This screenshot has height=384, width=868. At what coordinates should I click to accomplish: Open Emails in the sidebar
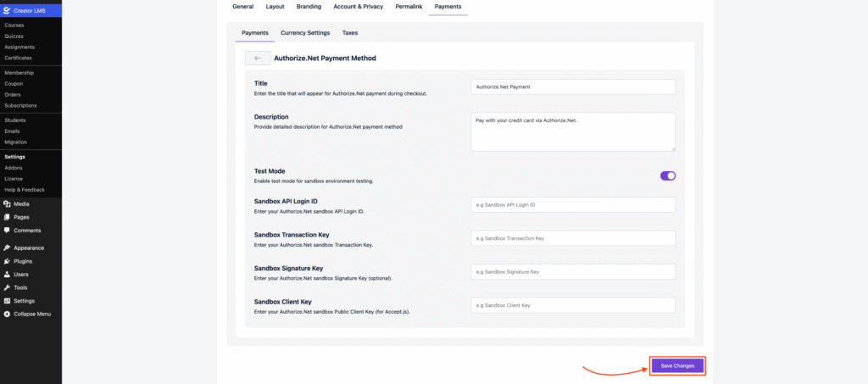point(12,131)
